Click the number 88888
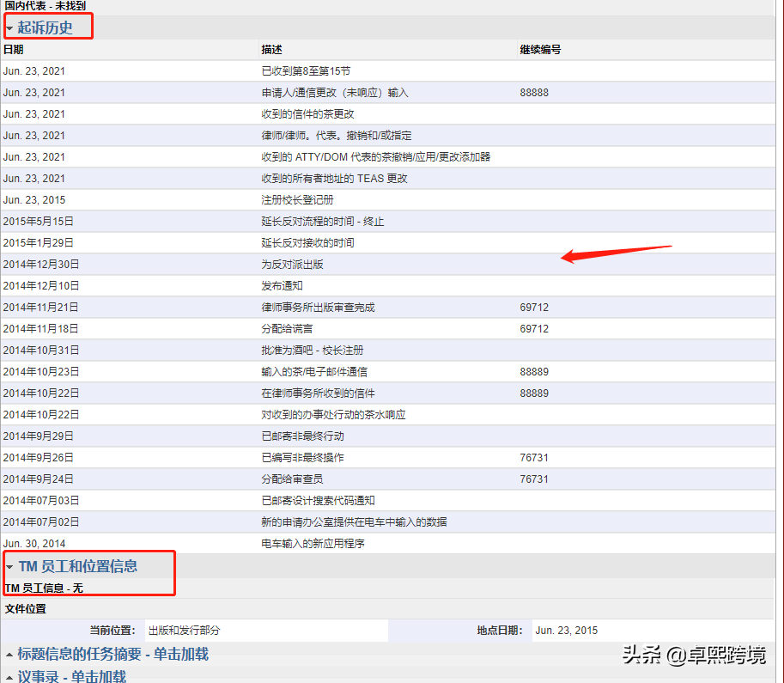This screenshot has height=683, width=784. click(534, 93)
